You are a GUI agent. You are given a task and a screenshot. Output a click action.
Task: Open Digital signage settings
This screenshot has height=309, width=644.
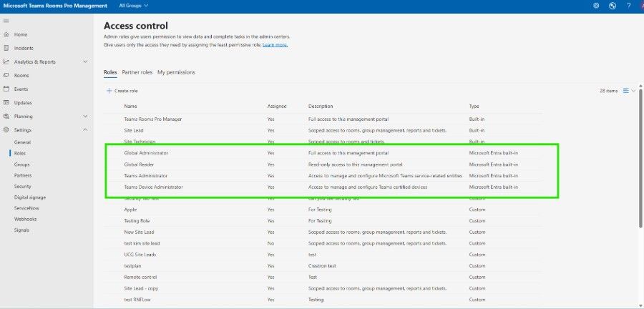30,197
